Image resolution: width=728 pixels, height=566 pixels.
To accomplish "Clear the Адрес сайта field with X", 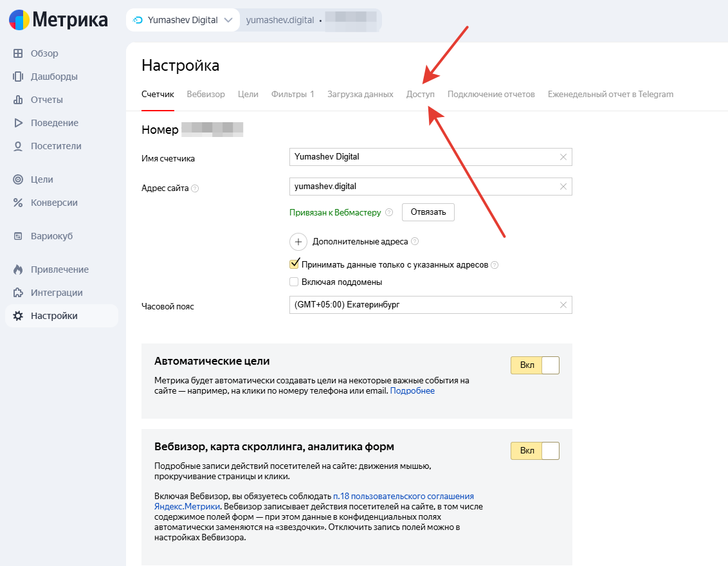I will [x=563, y=187].
